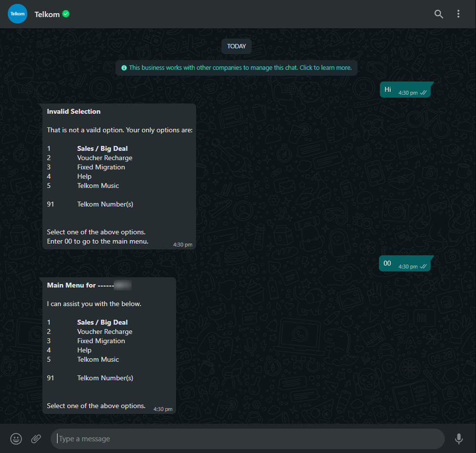Image resolution: width=476 pixels, height=453 pixels.
Task: Open the emoji picker smiley icon
Action: [x=16, y=439]
